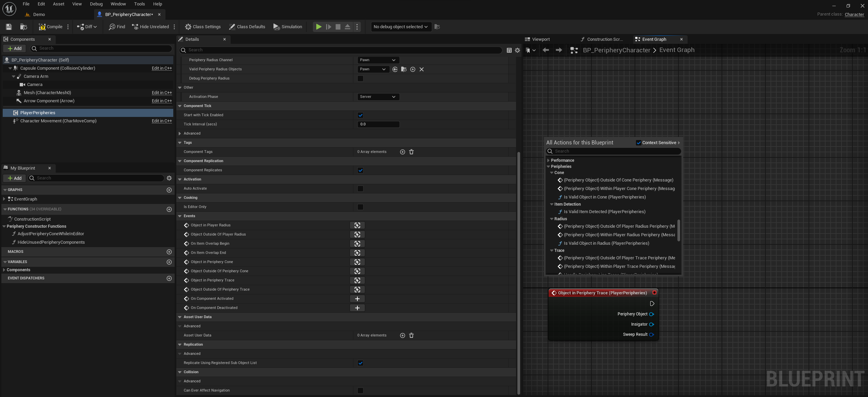Screen dimensions: 868x397
Task: Open the Asset menu
Action: [58, 4]
